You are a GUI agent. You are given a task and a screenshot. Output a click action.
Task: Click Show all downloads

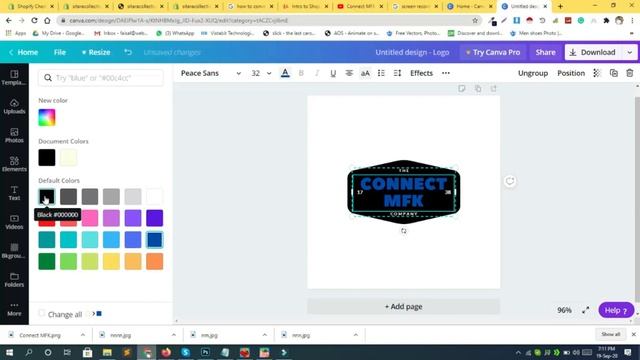click(x=611, y=334)
